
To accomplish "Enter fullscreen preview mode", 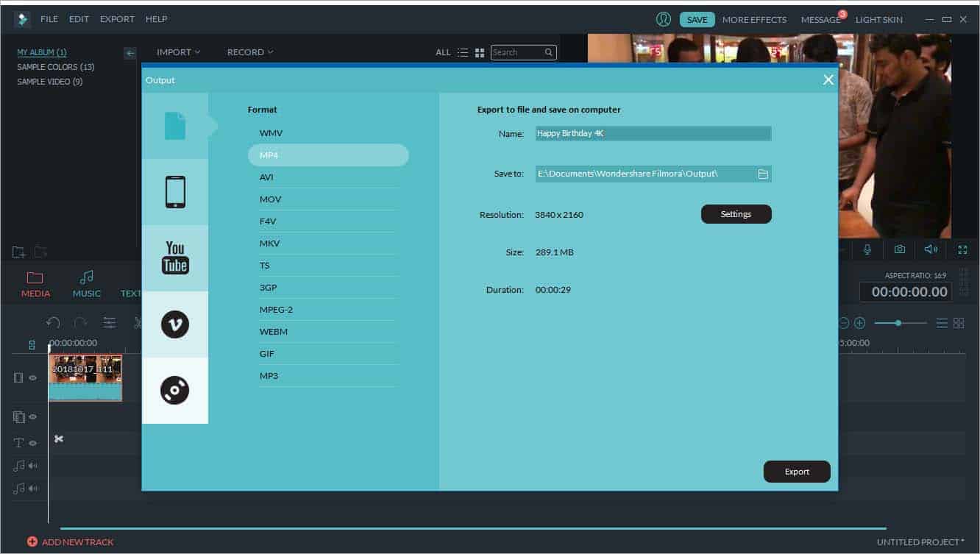I will coord(962,249).
